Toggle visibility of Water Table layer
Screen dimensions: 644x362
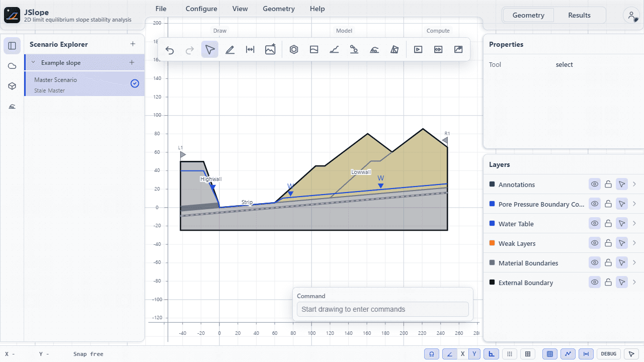pyautogui.click(x=595, y=224)
